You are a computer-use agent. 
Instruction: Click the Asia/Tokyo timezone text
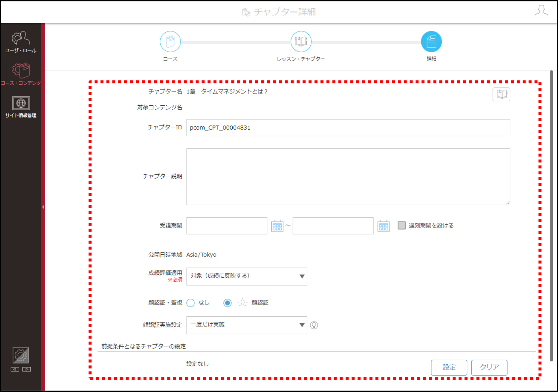click(201, 255)
